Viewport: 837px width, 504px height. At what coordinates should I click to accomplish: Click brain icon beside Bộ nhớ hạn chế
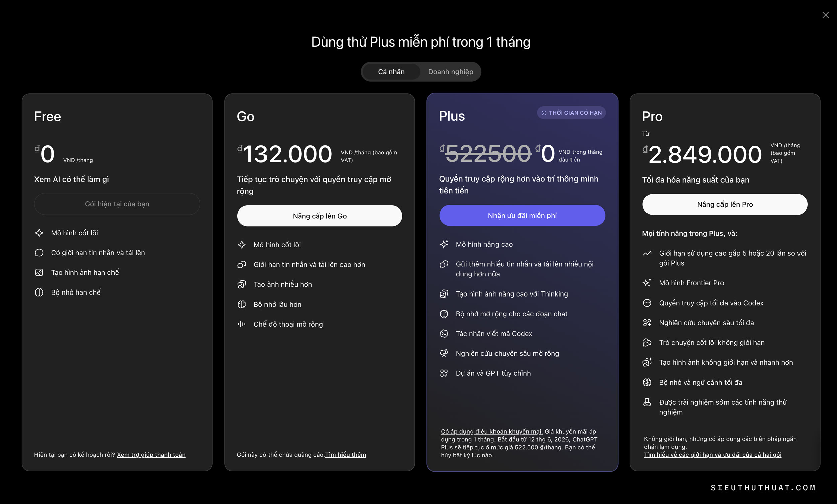click(x=39, y=292)
